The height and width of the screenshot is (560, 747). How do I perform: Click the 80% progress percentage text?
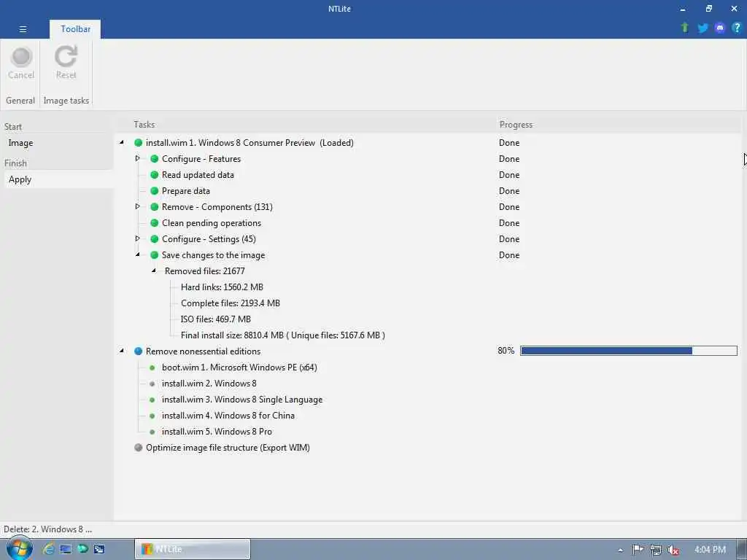pyautogui.click(x=506, y=351)
